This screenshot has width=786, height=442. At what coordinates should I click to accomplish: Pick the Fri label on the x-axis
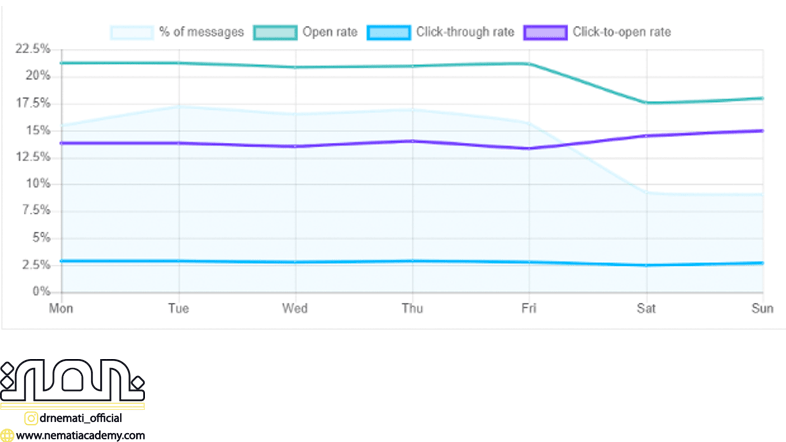click(x=529, y=308)
